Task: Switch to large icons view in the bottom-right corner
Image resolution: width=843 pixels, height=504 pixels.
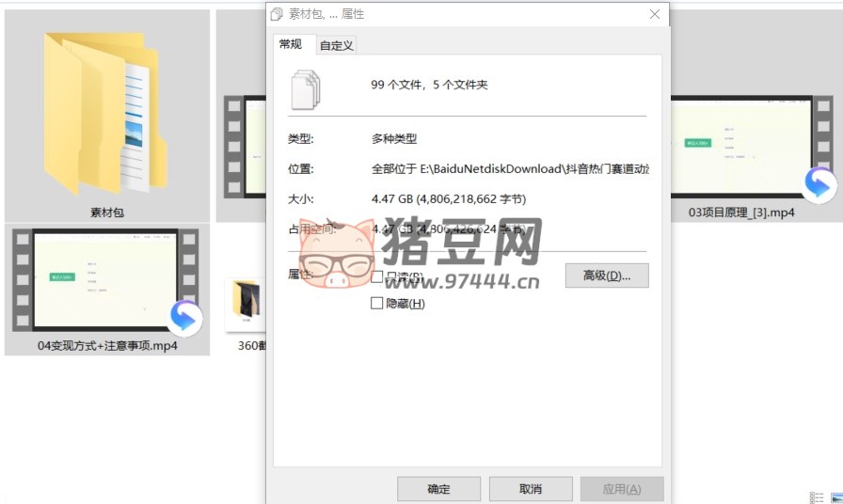Action: click(835, 496)
